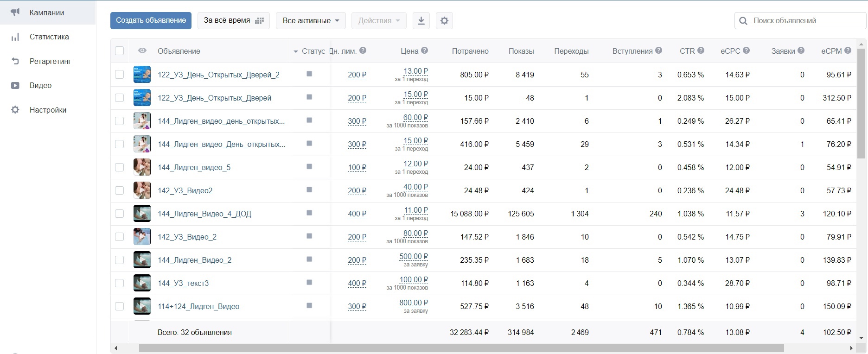Click help icon next to Цена column
Viewport: 868px width, 354px height.
pyautogui.click(x=425, y=51)
